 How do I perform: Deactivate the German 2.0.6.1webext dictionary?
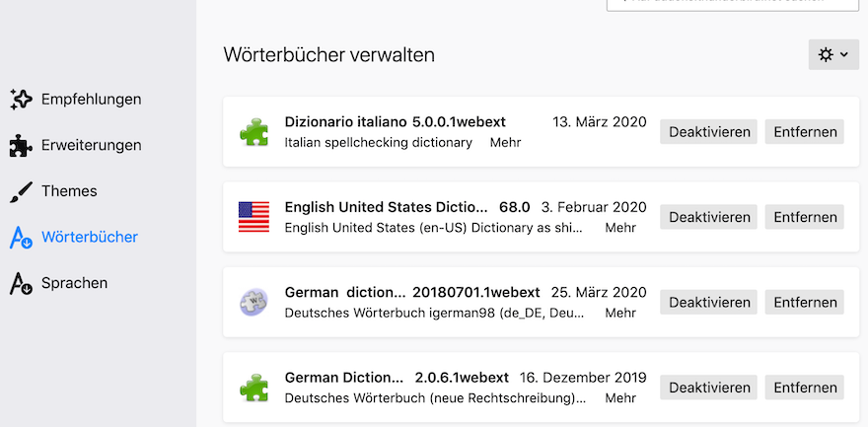click(708, 388)
